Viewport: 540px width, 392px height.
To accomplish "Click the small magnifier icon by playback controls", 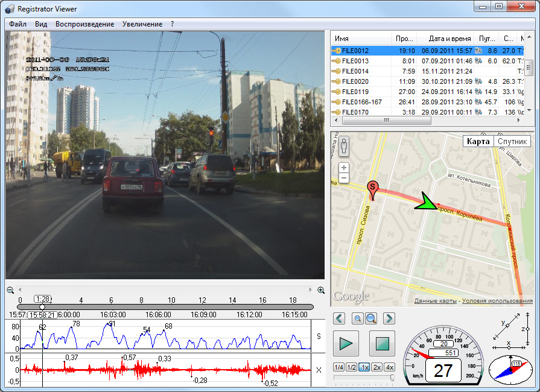I will click(357, 318).
